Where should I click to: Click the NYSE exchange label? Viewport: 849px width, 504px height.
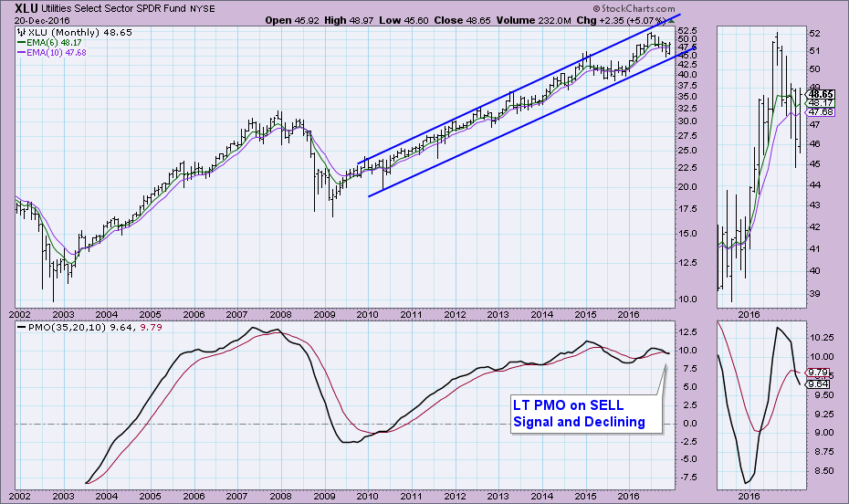[x=202, y=8]
